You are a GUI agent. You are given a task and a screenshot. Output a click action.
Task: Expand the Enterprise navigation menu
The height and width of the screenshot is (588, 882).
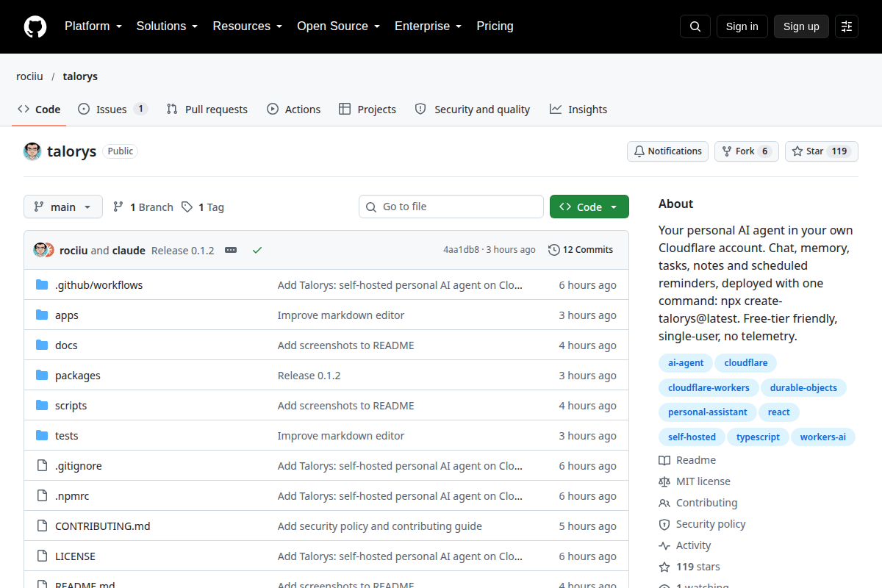428,26
